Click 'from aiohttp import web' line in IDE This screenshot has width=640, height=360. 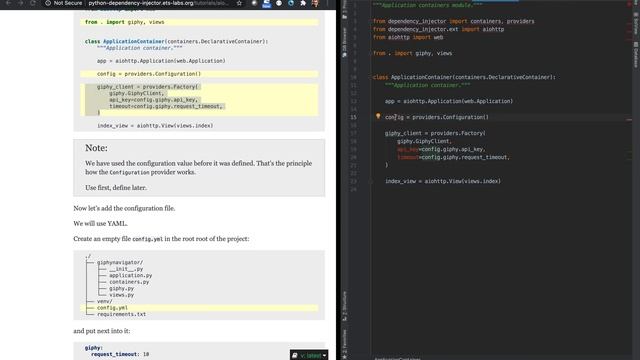[x=408, y=37]
